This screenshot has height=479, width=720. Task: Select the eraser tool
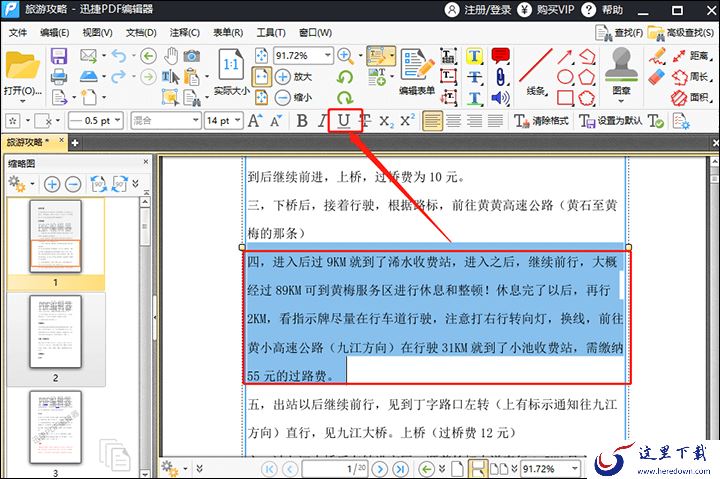click(658, 76)
